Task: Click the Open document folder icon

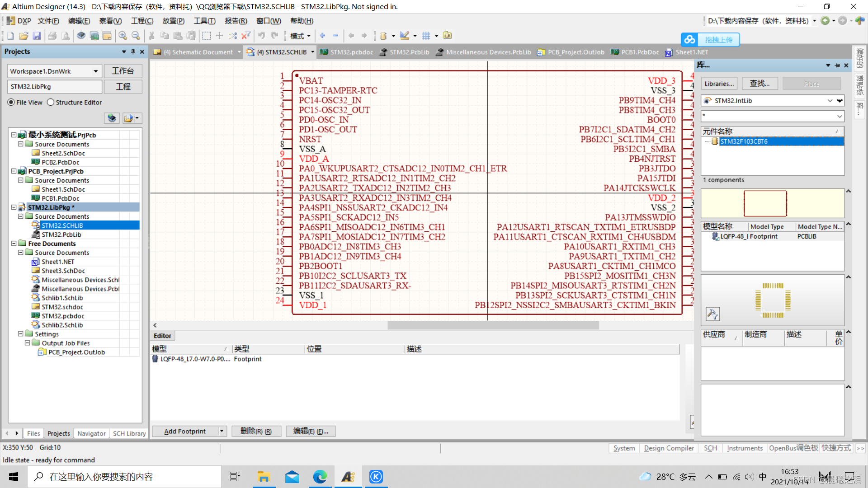Action: click(24, 36)
